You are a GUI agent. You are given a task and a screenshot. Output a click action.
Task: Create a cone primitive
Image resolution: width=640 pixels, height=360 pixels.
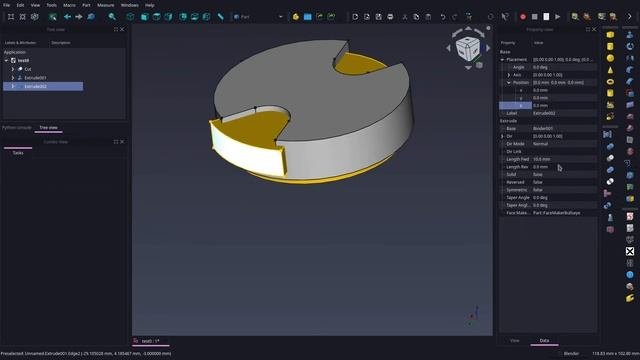[610, 70]
